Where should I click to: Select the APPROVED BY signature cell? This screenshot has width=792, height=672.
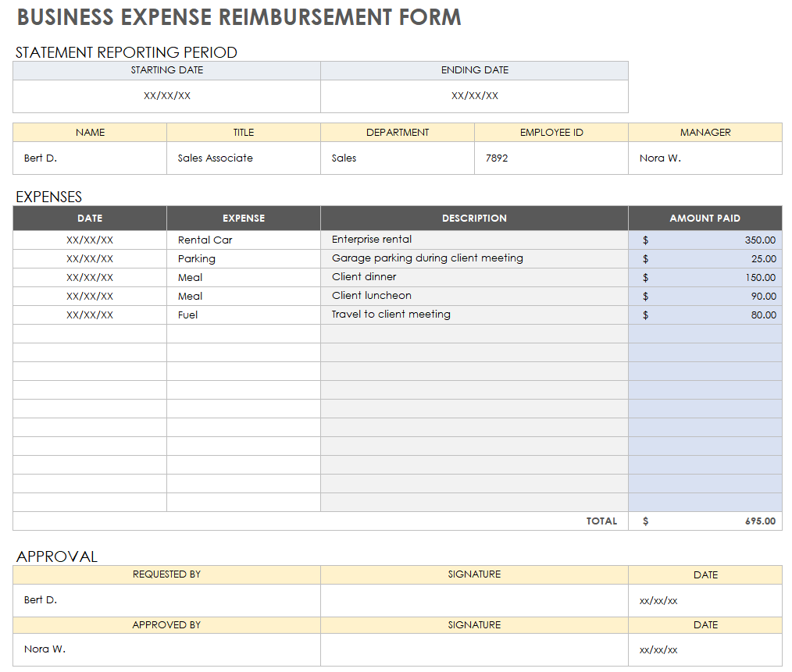point(475,649)
